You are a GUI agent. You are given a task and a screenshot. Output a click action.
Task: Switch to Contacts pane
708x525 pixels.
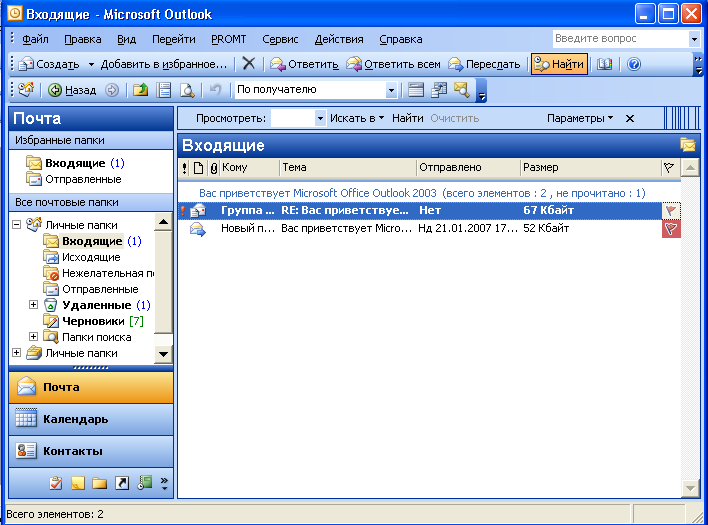point(91,451)
